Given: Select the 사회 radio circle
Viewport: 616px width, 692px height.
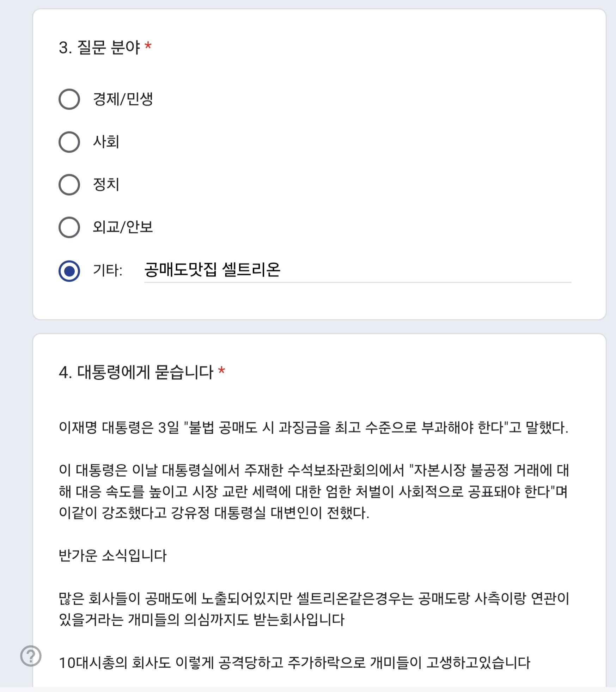Looking at the screenshot, I should [69, 142].
